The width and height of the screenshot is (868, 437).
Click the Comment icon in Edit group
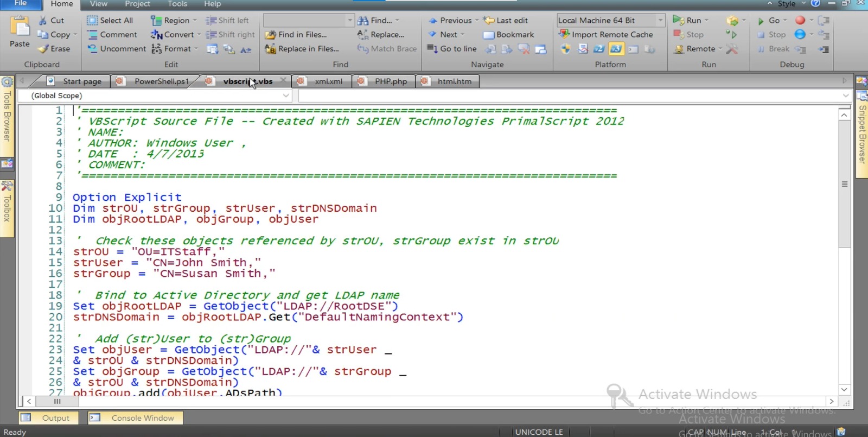pos(92,35)
